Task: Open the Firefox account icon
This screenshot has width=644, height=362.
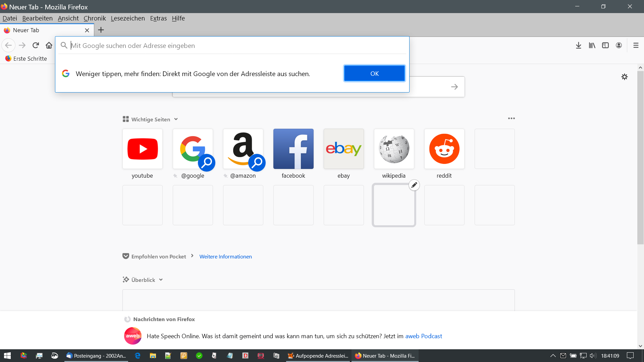Action: coord(619,45)
